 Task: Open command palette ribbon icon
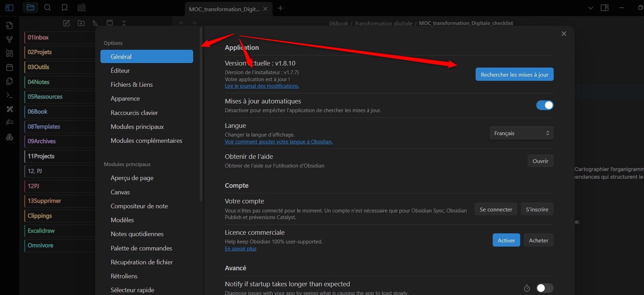[9, 95]
